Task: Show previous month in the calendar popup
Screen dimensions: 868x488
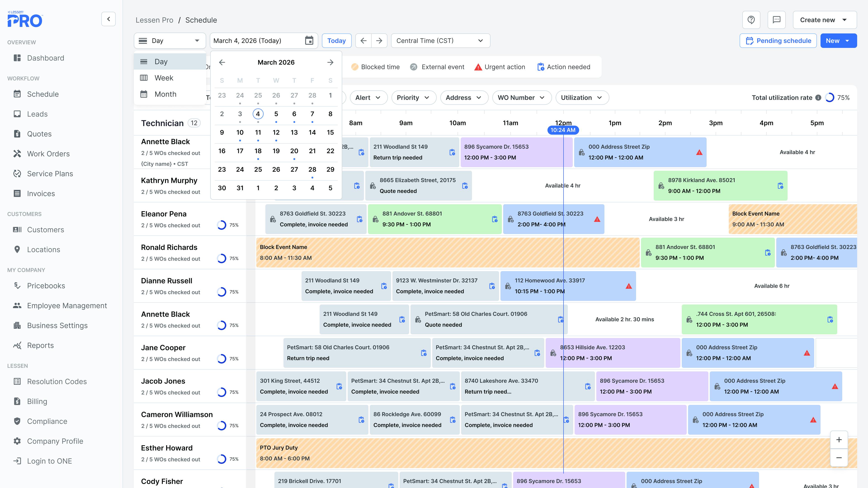Action: point(222,62)
